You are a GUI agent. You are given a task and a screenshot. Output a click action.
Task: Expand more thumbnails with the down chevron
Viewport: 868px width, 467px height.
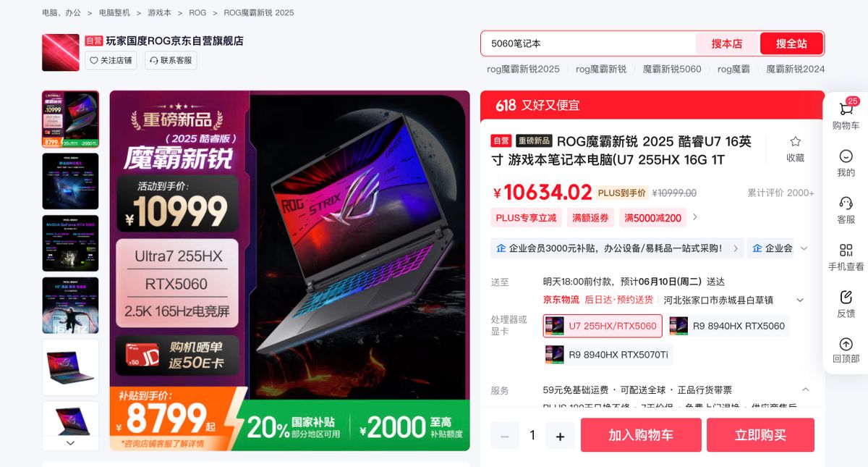click(70, 442)
